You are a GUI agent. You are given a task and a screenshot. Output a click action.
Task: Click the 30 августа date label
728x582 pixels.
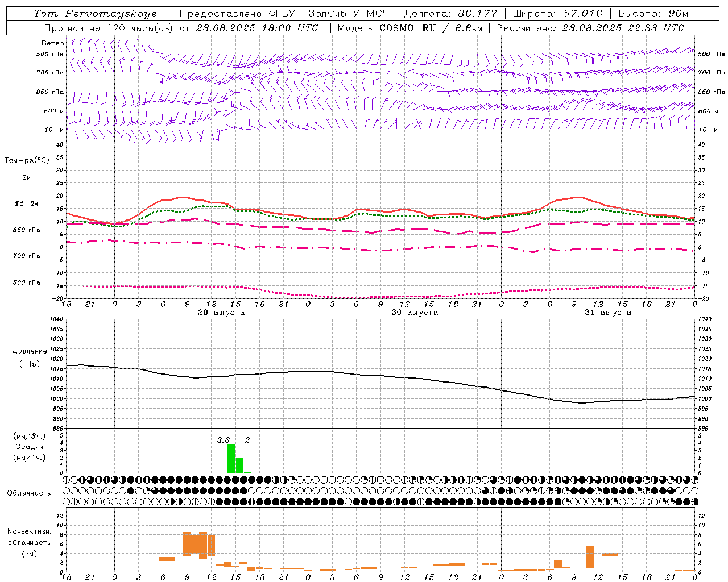click(415, 313)
